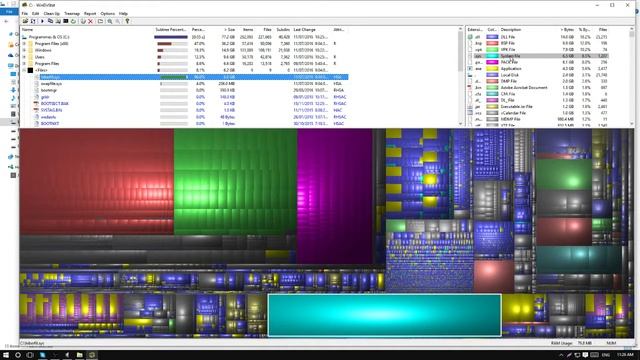
Task: Select the bootmgr file row
Action: pyautogui.click(x=191, y=90)
